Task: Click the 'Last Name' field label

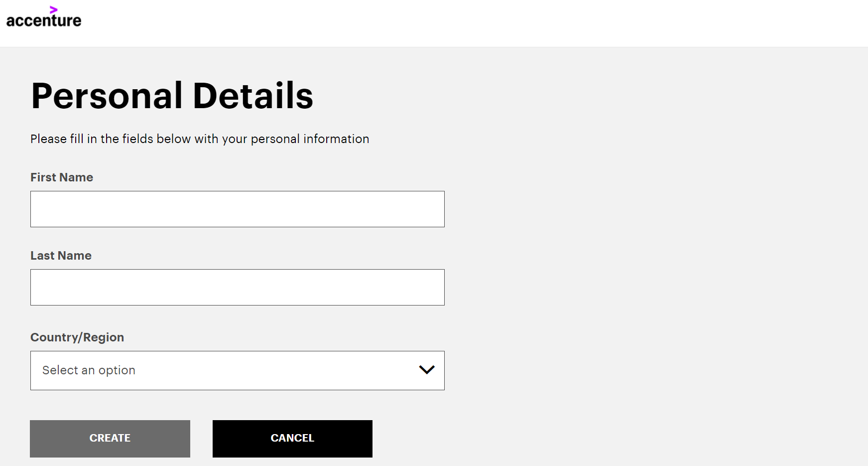Action: point(61,256)
